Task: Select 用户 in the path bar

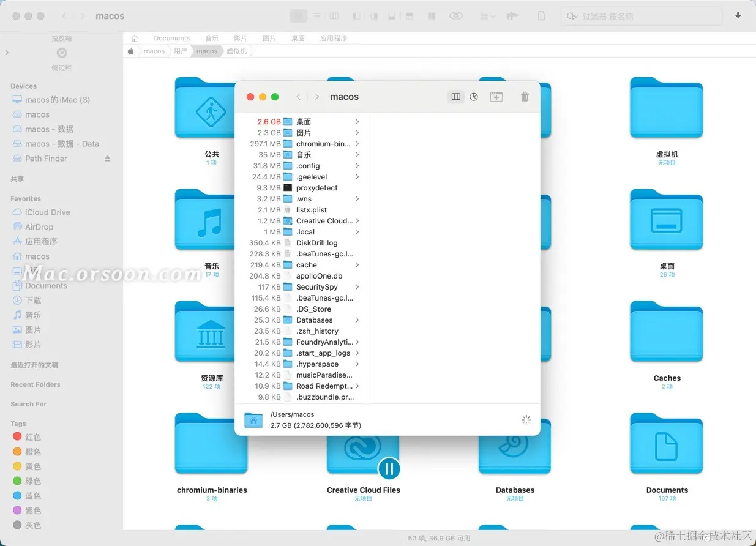Action: [180, 51]
